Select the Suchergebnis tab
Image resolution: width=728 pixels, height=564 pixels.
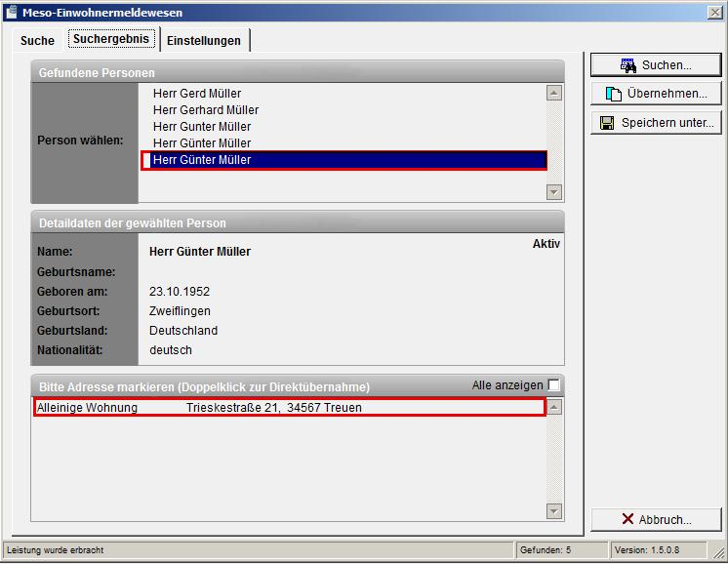coord(111,39)
